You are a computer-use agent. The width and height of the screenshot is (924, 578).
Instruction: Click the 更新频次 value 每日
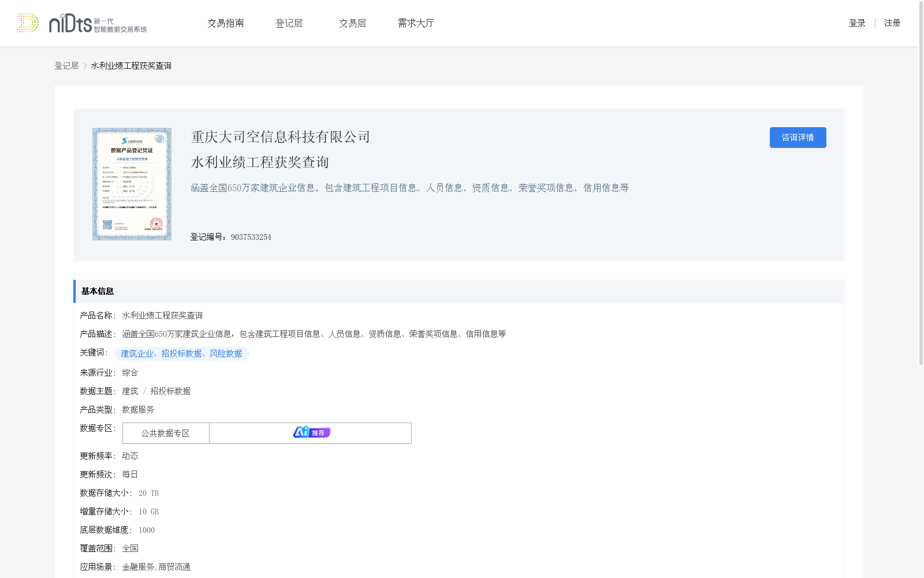tap(130, 475)
